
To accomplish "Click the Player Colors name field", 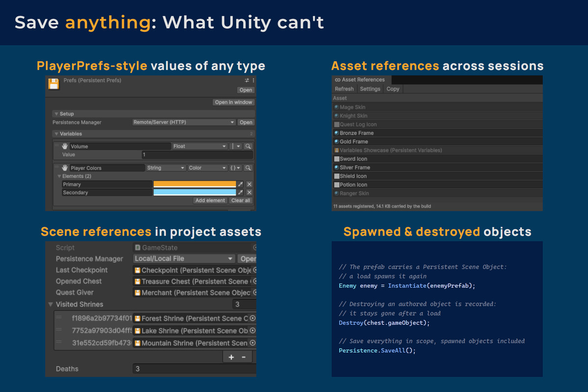I will coord(107,168).
